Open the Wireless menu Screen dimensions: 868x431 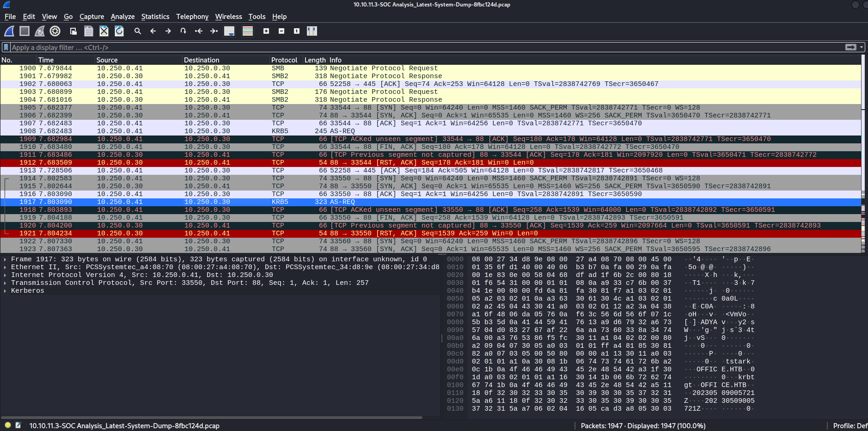229,17
